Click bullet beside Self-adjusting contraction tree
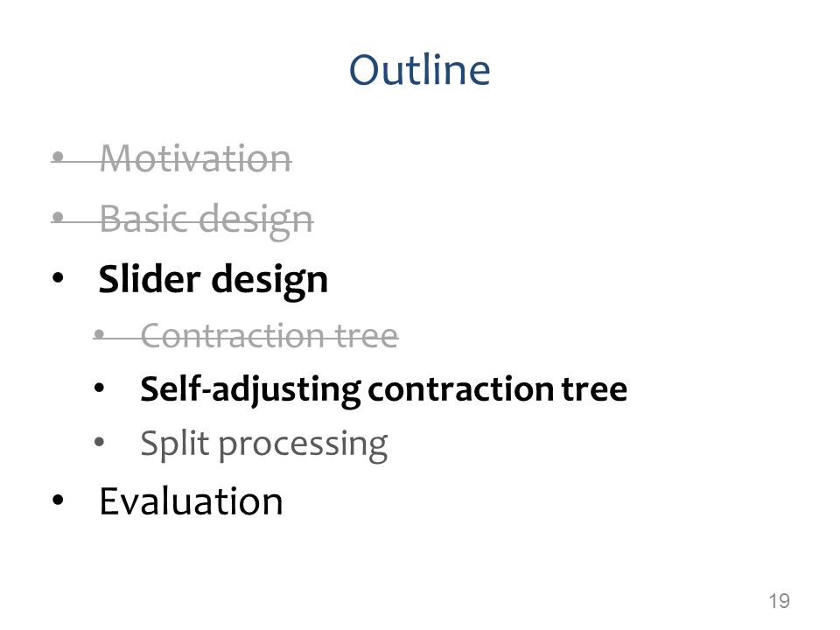This screenshot has width=840, height=630. [99, 388]
